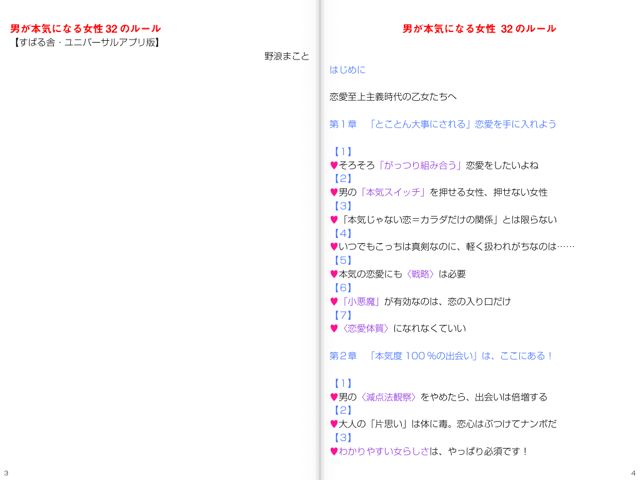Click the 【6】 marker in chapter 1
This screenshot has width=640, height=480.
tap(343, 288)
